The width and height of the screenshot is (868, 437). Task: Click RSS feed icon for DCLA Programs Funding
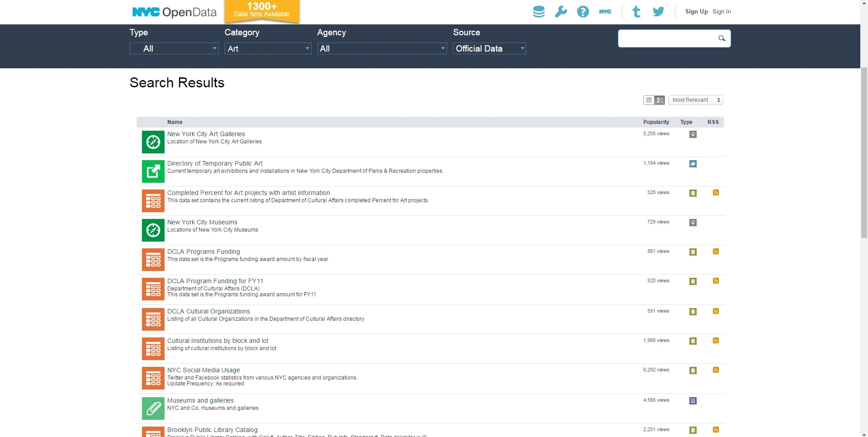716,252
